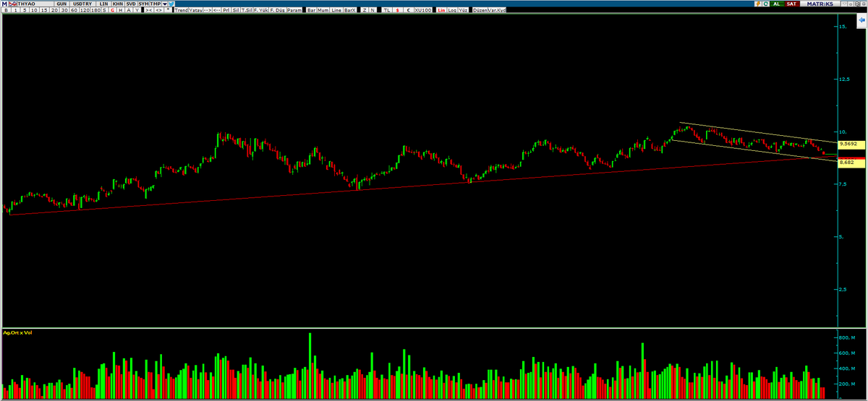
Task: Click the 9,5692 price label
Action: [851, 145]
